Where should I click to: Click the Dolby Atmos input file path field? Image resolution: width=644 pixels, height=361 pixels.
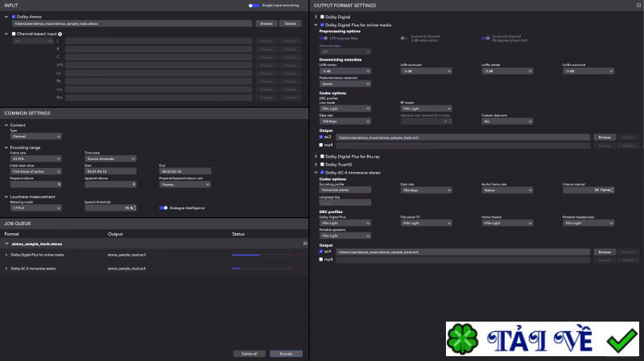click(x=132, y=24)
